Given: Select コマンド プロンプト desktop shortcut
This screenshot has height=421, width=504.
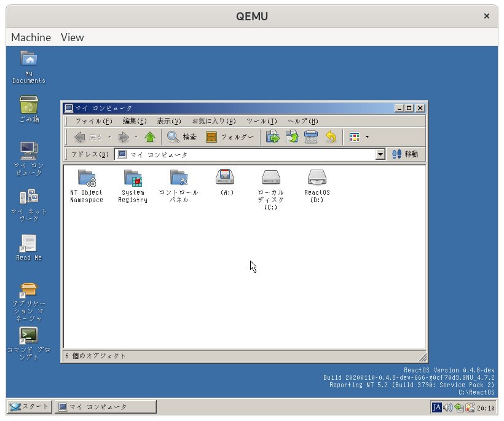Looking at the screenshot, I should [x=29, y=344].
